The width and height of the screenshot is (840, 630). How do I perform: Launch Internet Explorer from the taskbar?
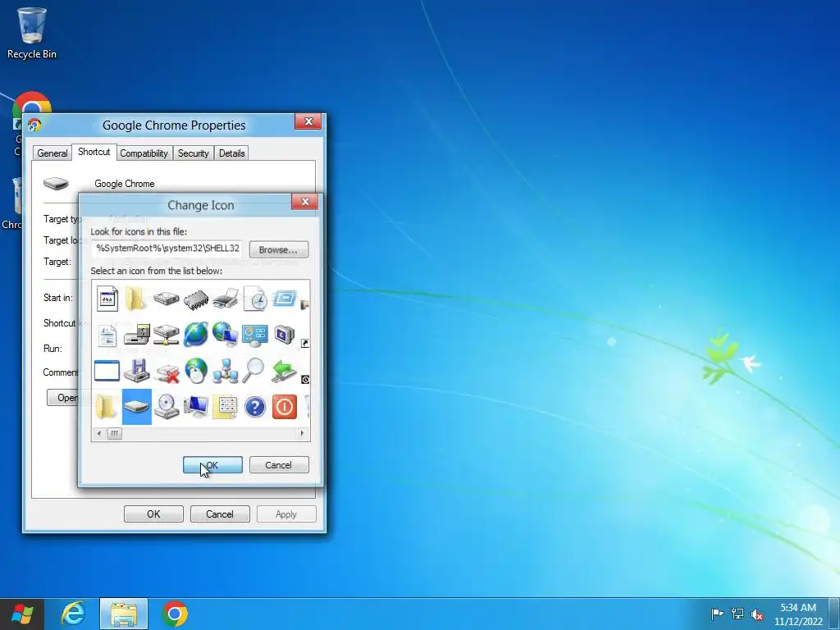[73, 614]
